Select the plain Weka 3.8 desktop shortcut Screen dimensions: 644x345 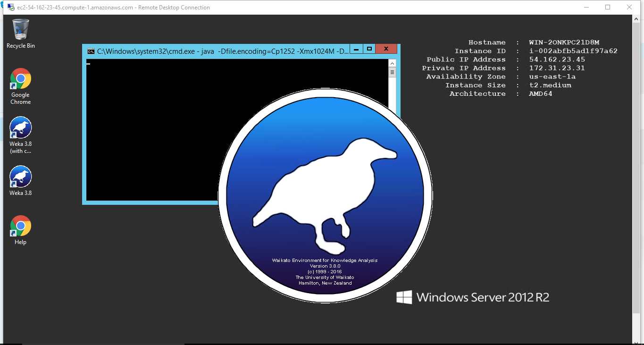pyautogui.click(x=20, y=177)
